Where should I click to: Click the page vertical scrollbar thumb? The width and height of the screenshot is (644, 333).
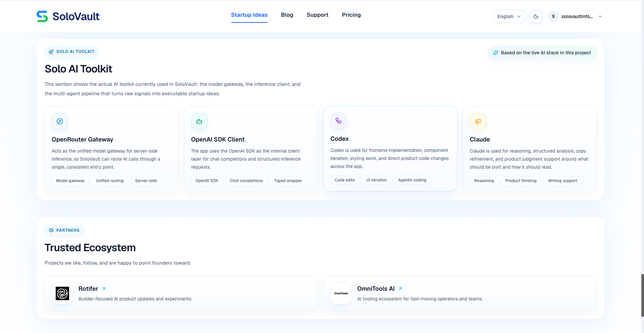point(642,295)
